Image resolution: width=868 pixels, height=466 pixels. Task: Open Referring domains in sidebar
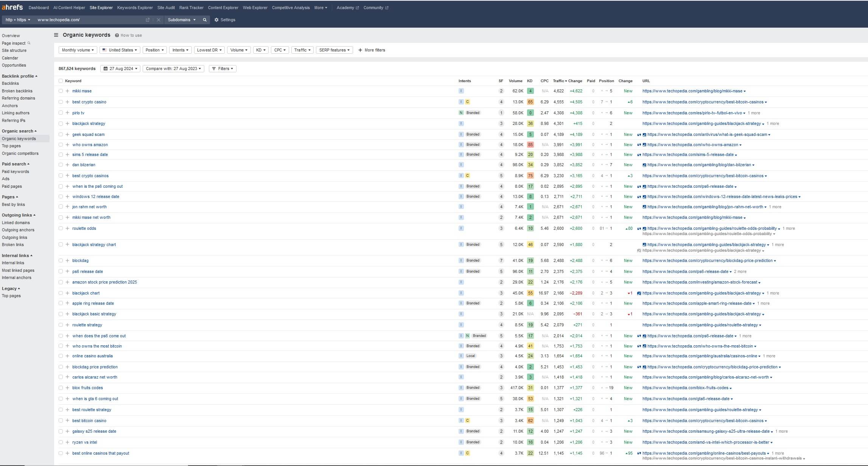coord(19,98)
